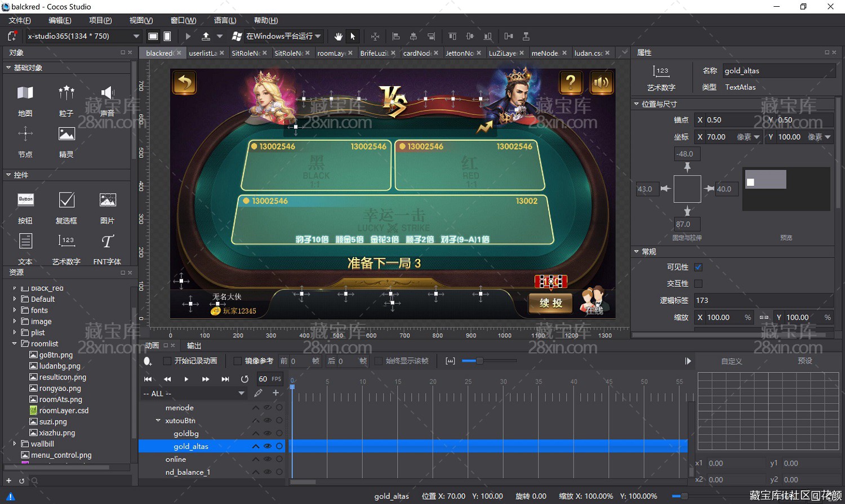Select the Image (图片) control widget

pyautogui.click(x=108, y=207)
